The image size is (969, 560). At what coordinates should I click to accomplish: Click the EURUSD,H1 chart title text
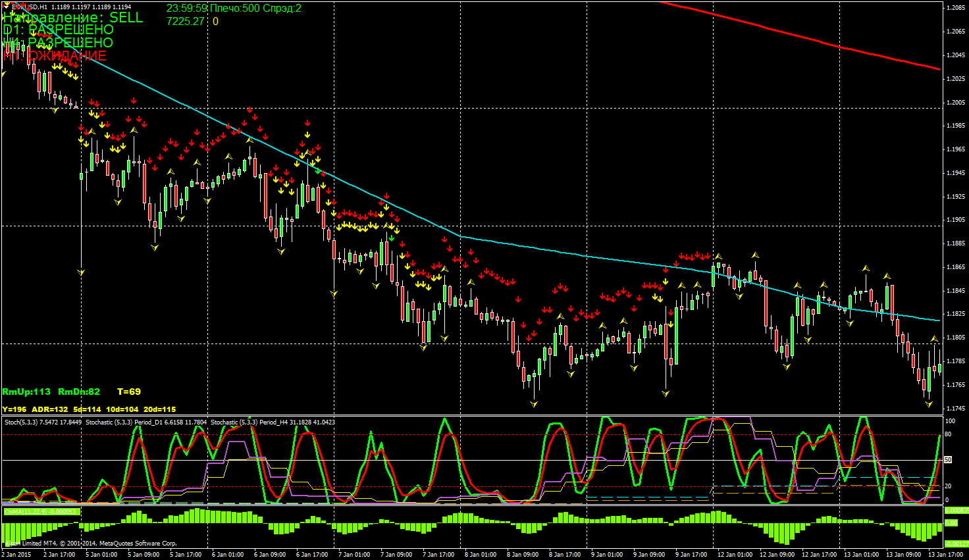click(30, 7)
